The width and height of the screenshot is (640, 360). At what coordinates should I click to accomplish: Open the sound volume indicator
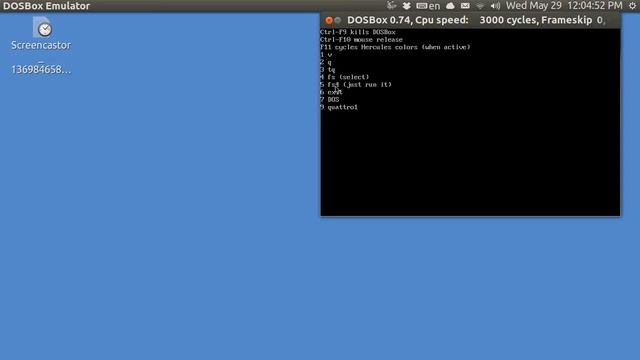tap(495, 6)
